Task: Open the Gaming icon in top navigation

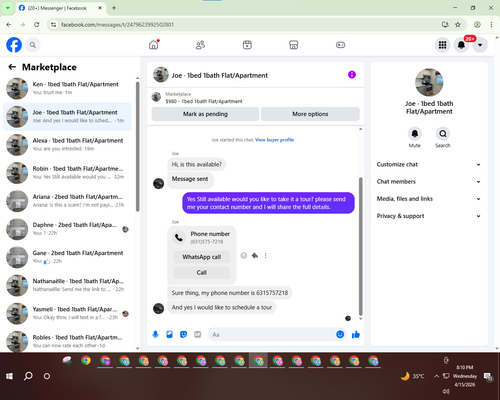Action: point(340,45)
